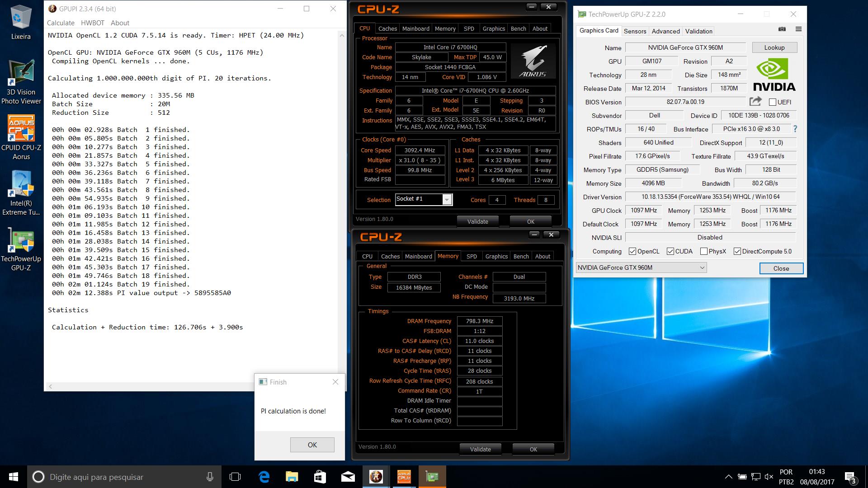Click the GPU-Z screenshot camera icon
The image size is (868, 488).
[782, 29]
